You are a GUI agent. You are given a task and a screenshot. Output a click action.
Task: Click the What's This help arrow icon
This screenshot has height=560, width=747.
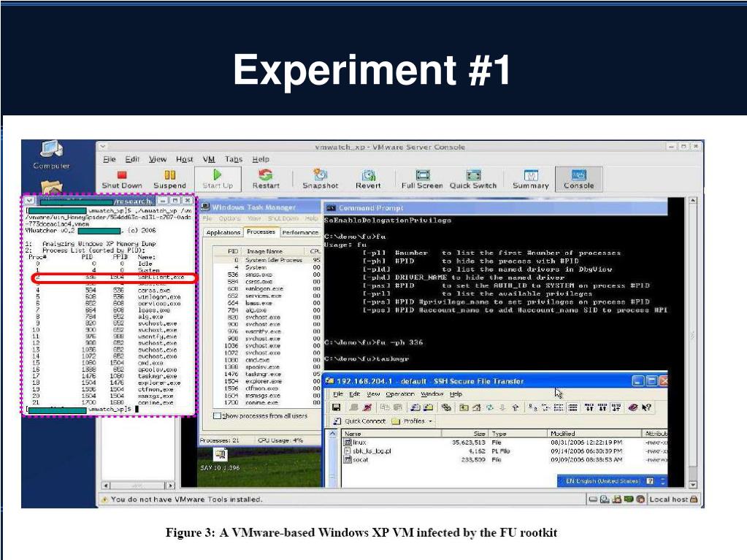[646, 407]
